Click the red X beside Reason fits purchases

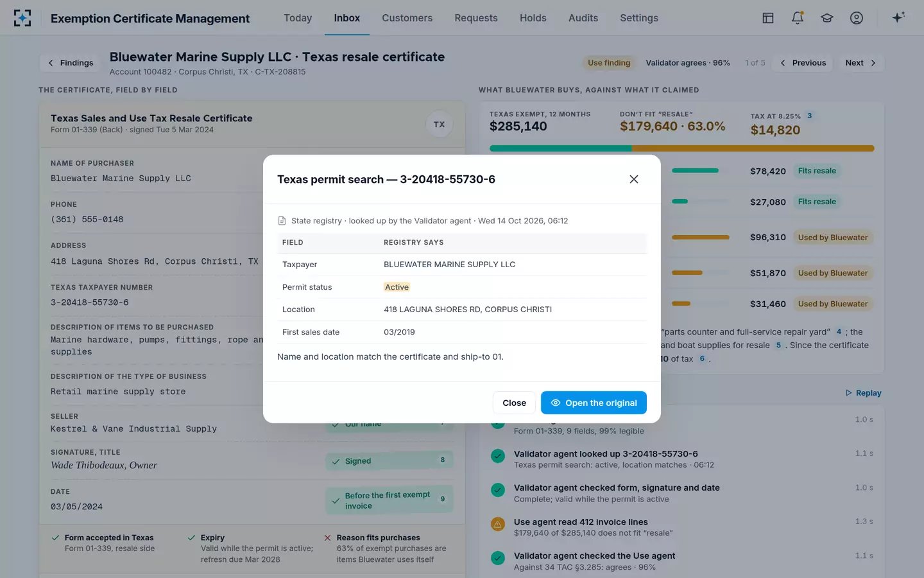tap(328, 538)
